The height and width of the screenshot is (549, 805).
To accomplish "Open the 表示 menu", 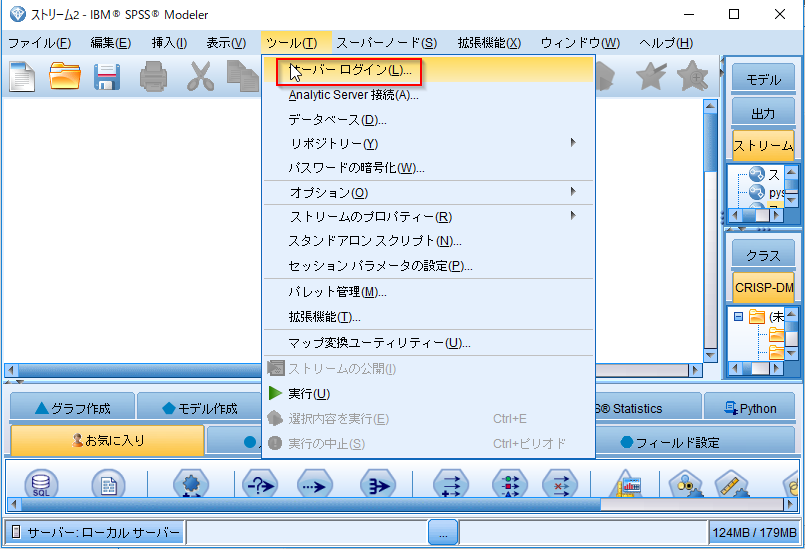I will [226, 43].
